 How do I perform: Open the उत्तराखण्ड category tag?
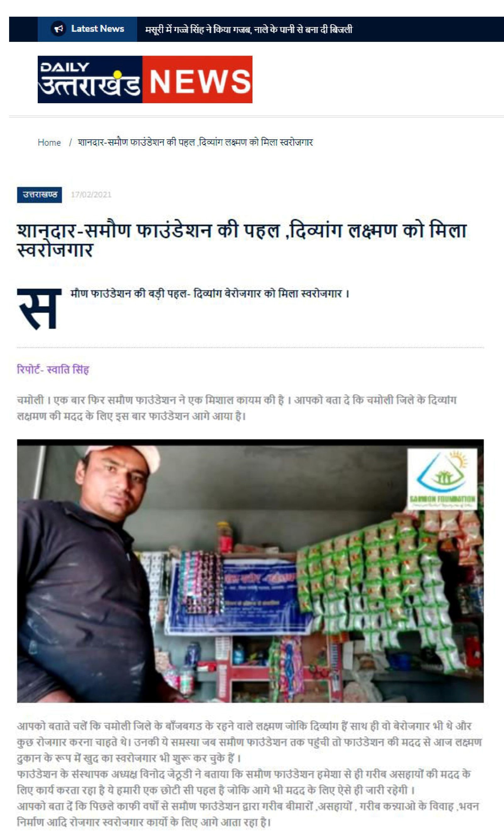tap(39, 195)
